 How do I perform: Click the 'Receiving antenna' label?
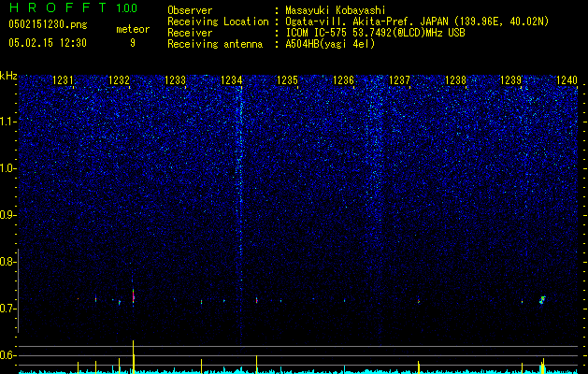215,44
